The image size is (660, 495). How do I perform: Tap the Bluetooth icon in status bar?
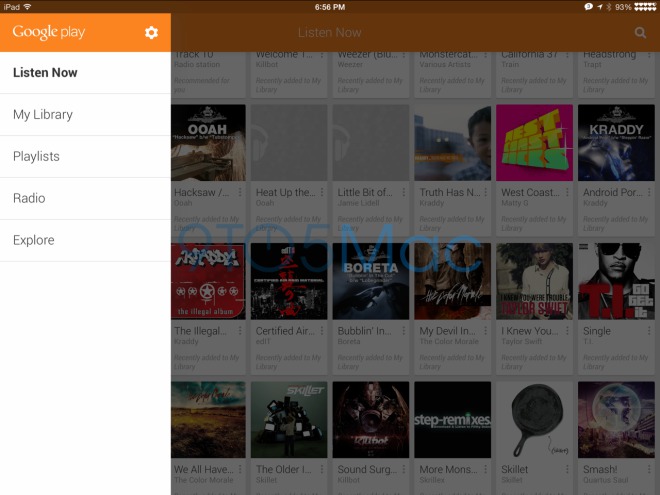coord(609,7)
